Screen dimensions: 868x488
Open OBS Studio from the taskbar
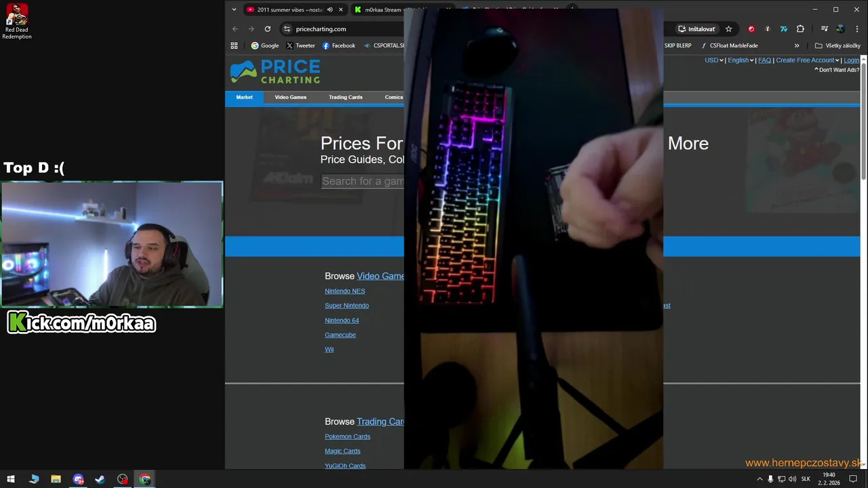[x=122, y=479]
